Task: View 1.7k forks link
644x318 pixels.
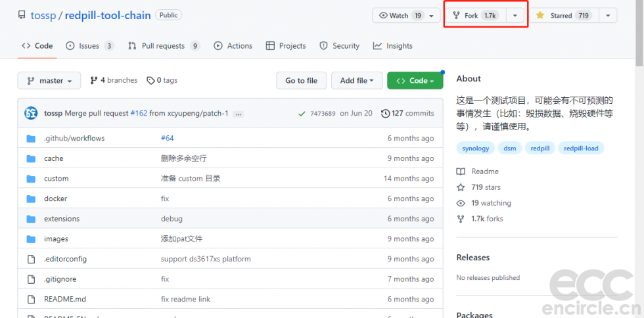Action: pos(487,219)
